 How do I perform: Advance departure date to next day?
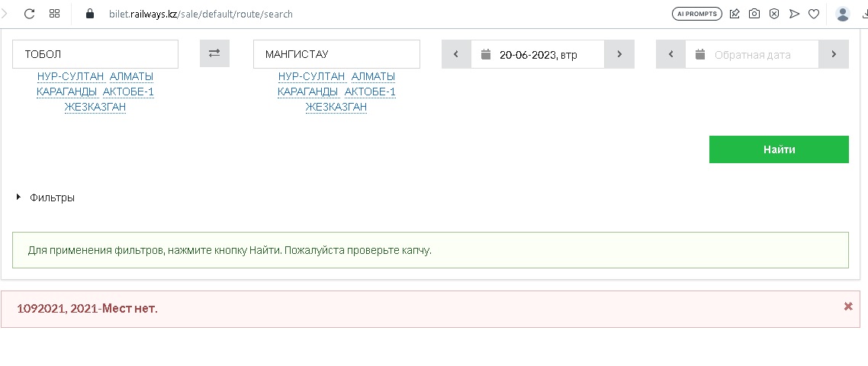[619, 54]
